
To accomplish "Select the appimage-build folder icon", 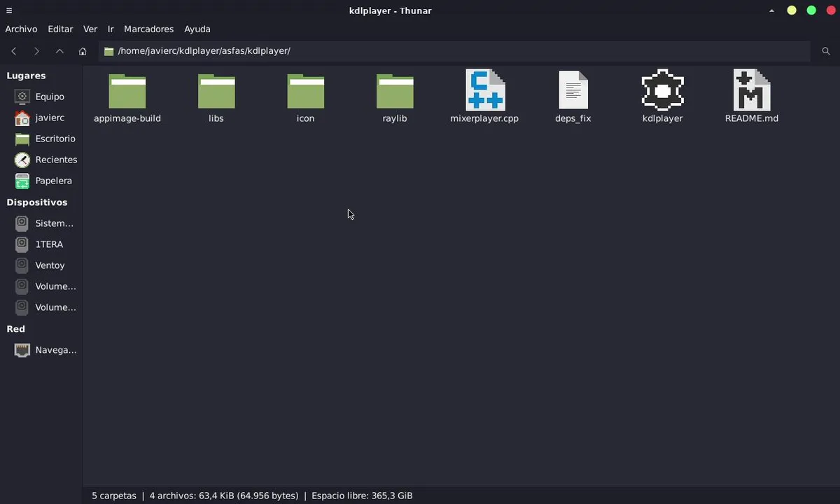I will click(x=127, y=91).
